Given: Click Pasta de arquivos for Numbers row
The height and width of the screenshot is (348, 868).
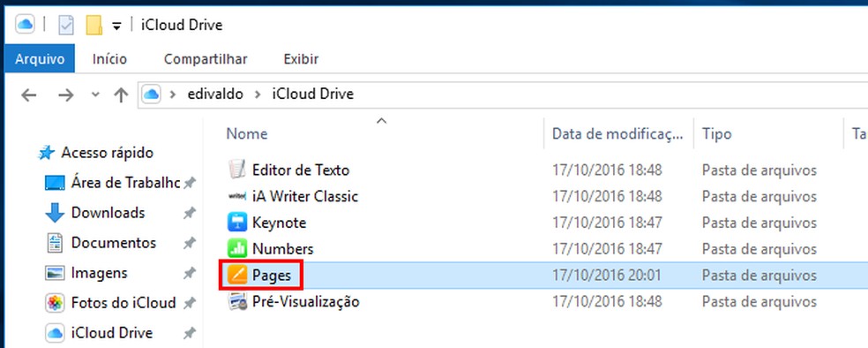Looking at the screenshot, I should pos(759,249).
